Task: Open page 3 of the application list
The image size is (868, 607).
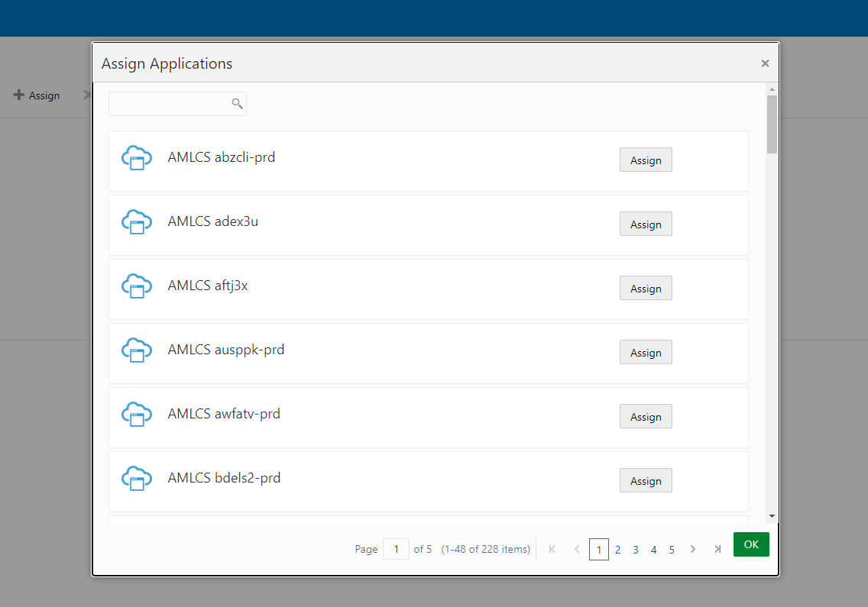Action: tap(635, 549)
